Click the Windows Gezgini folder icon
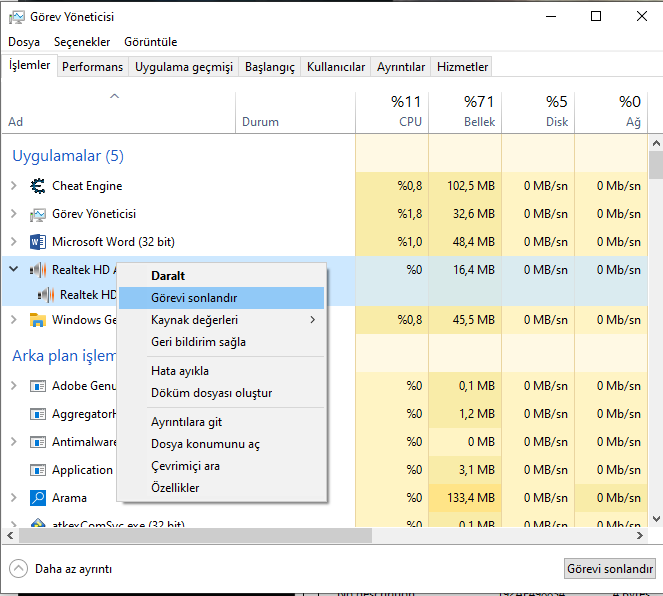The image size is (663, 596). pos(38,320)
